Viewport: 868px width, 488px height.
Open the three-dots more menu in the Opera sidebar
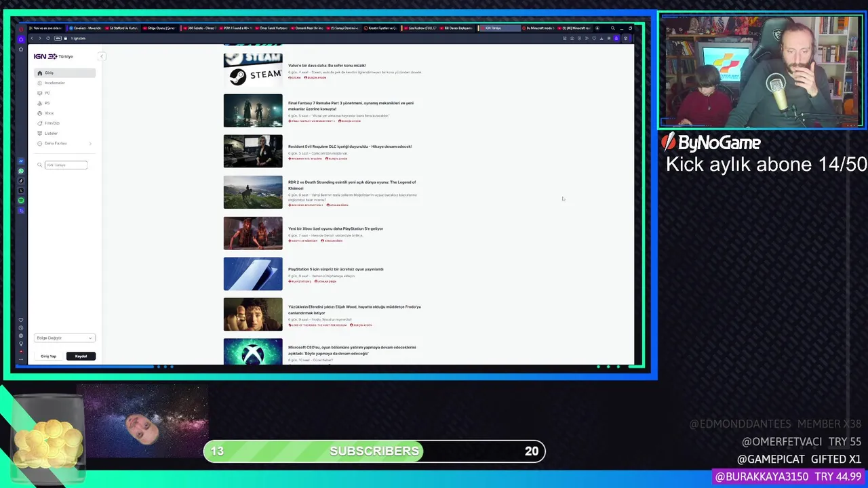pos(21,359)
